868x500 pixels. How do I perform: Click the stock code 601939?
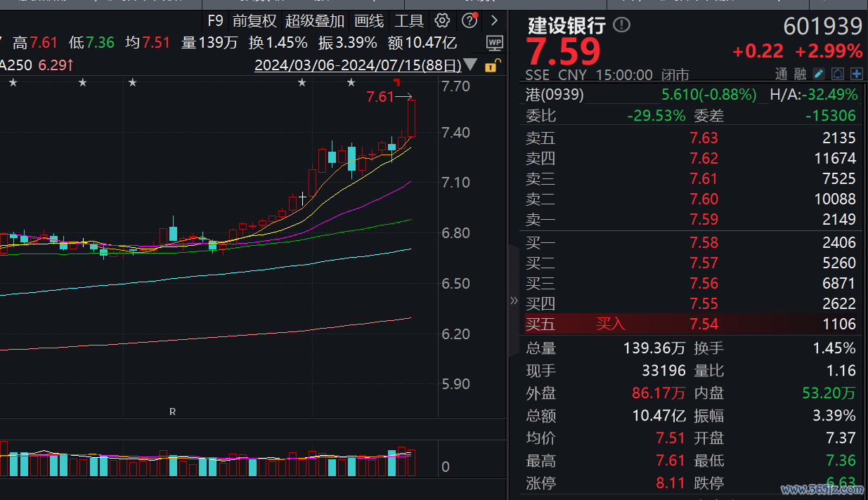(x=822, y=26)
